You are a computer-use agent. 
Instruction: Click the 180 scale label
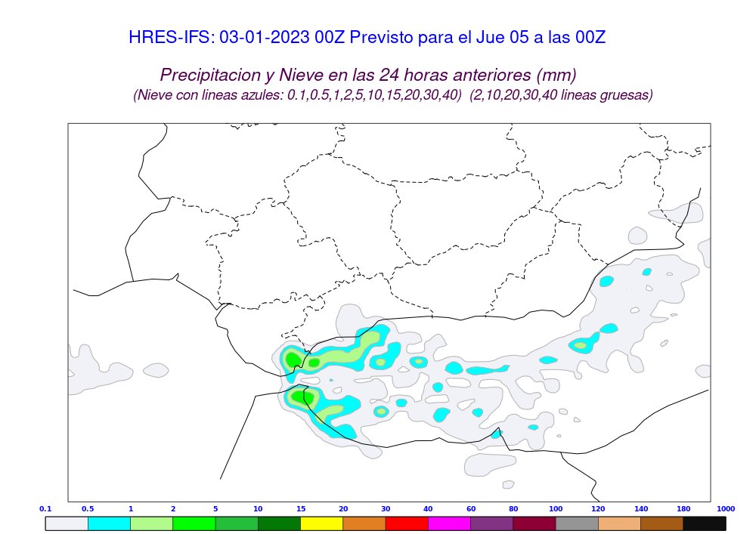tap(683, 508)
